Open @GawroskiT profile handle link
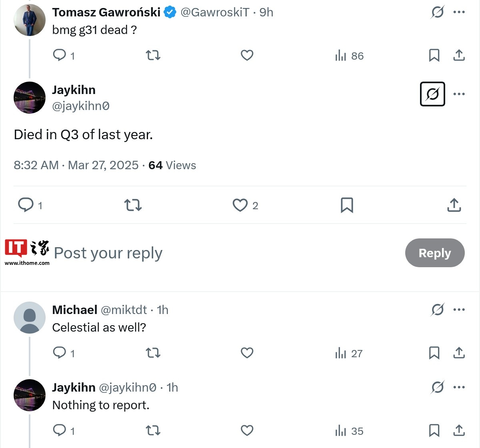480x448 pixels. point(215,12)
